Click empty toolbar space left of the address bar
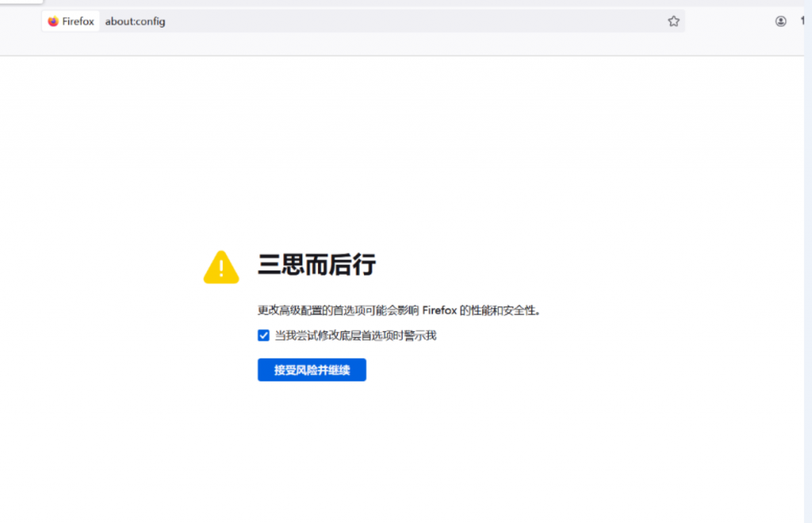 tap(20, 21)
